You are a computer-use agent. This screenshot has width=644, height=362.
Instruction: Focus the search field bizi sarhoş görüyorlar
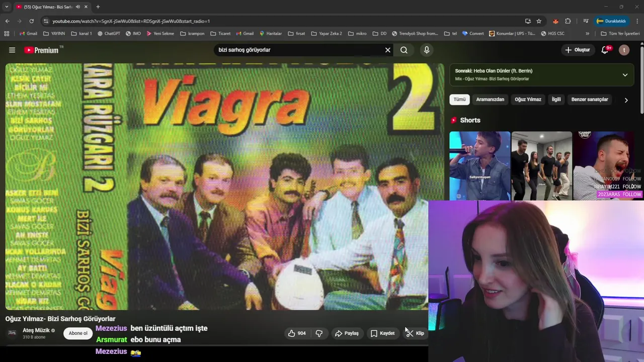[x=299, y=50]
